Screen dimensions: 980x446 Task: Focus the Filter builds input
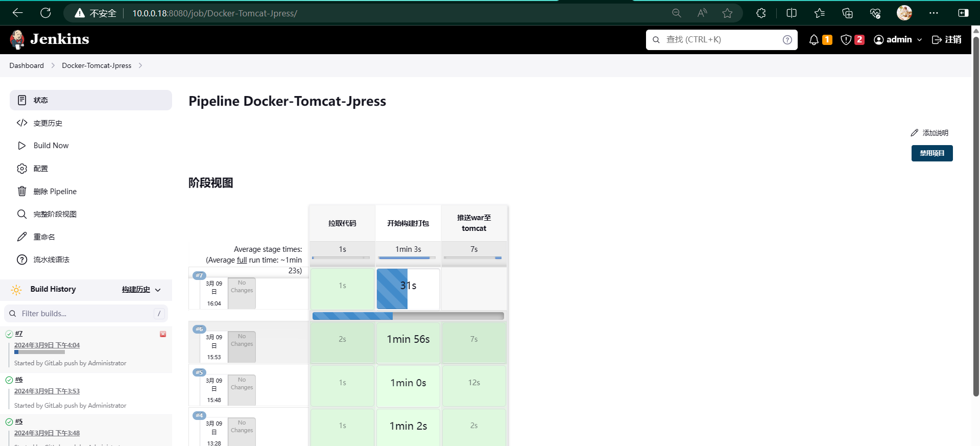pos(86,314)
